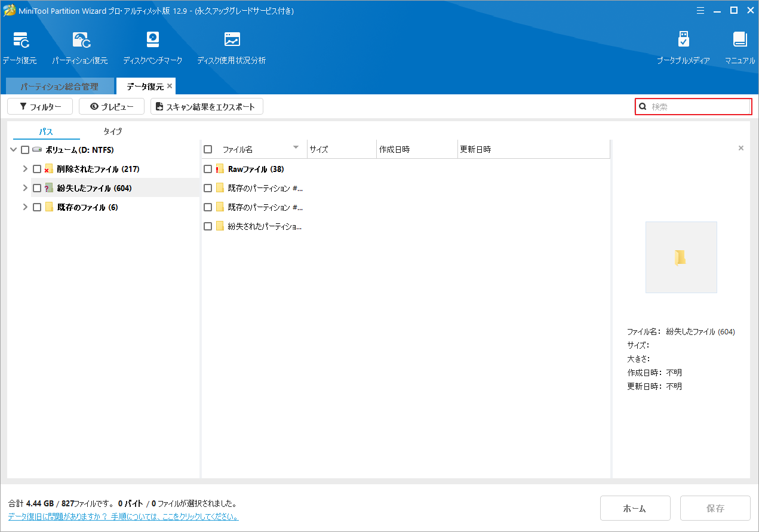This screenshot has height=532, width=759.
Task: Toggle the select-all checkbox in file list header
Action: tap(208, 149)
